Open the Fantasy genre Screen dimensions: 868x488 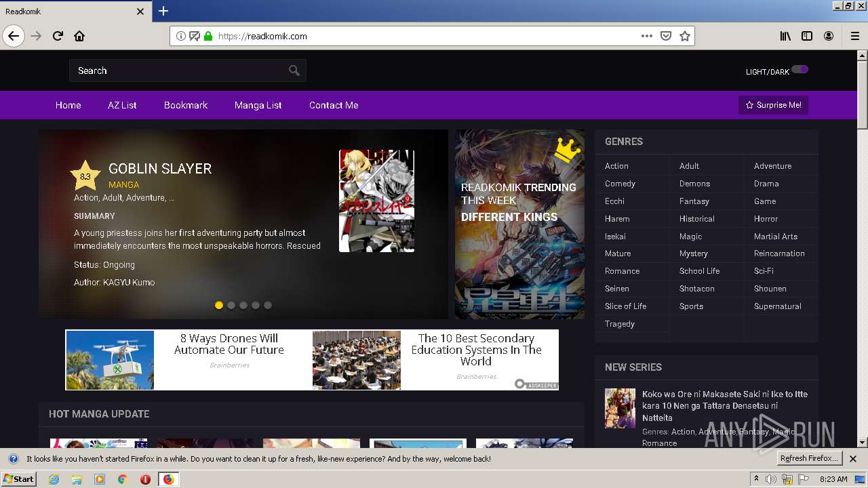694,201
